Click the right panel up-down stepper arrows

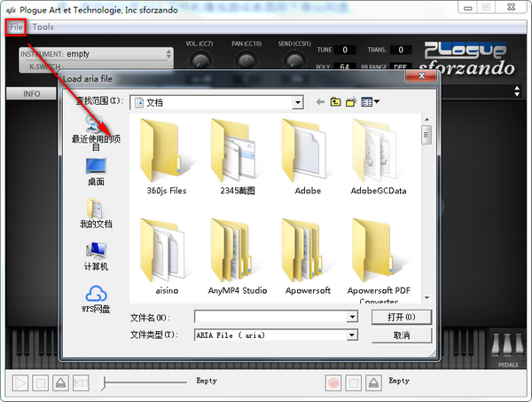tap(517, 91)
